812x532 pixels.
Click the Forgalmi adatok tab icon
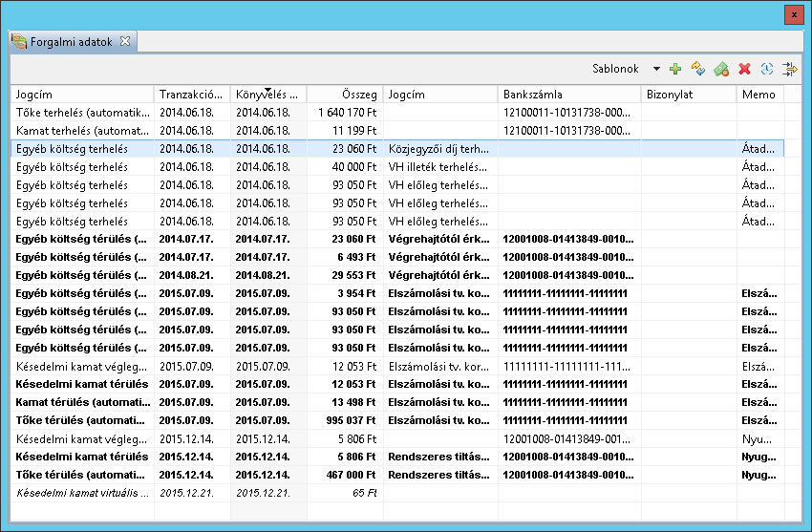tap(19, 42)
